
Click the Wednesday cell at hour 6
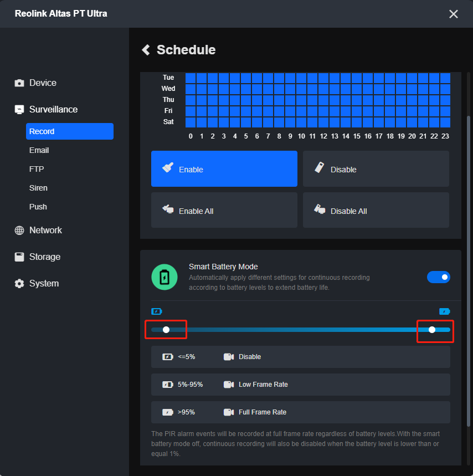pos(257,89)
